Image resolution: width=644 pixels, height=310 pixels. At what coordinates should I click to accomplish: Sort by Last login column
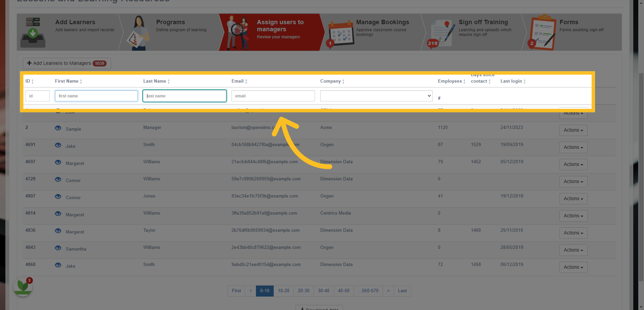pos(513,81)
